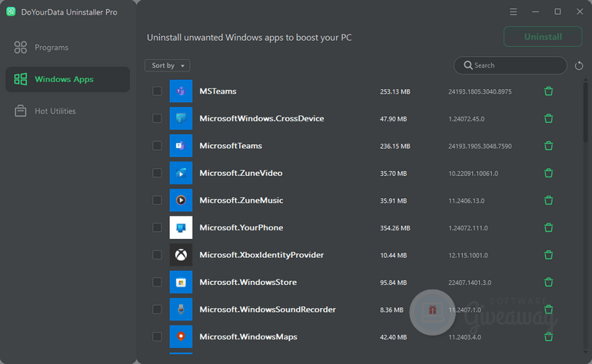Enable the Microsoft.ZuneMusic checkbox

[x=157, y=200]
